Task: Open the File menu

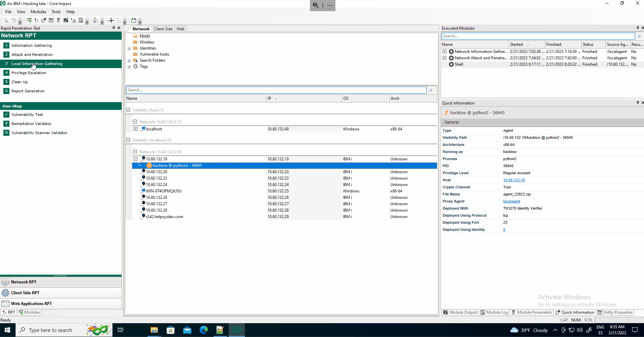Action: click(8, 12)
